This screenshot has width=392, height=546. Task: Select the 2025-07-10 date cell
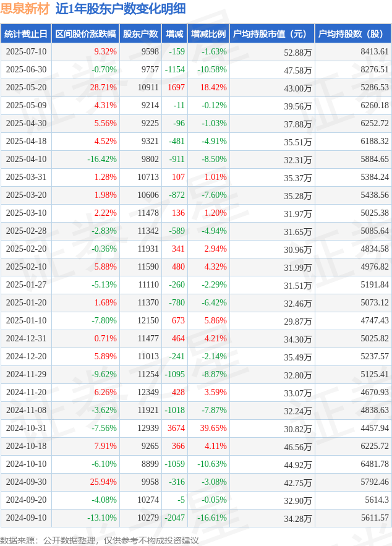coord(26,51)
